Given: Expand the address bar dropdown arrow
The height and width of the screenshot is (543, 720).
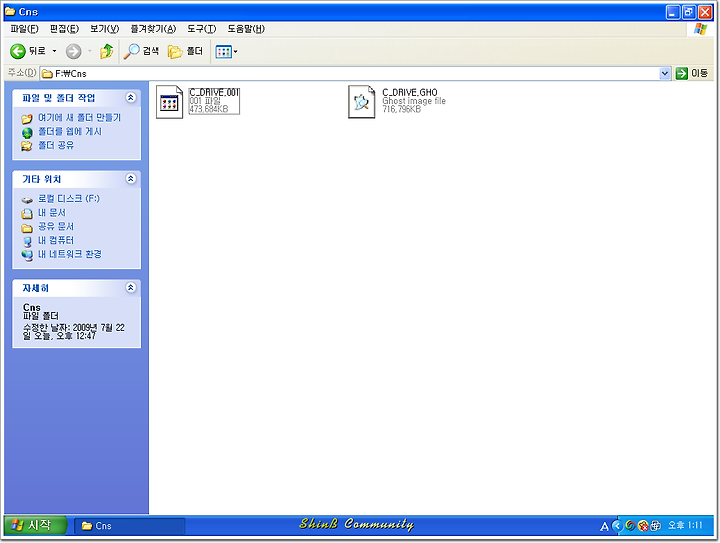Looking at the screenshot, I should [x=664, y=73].
